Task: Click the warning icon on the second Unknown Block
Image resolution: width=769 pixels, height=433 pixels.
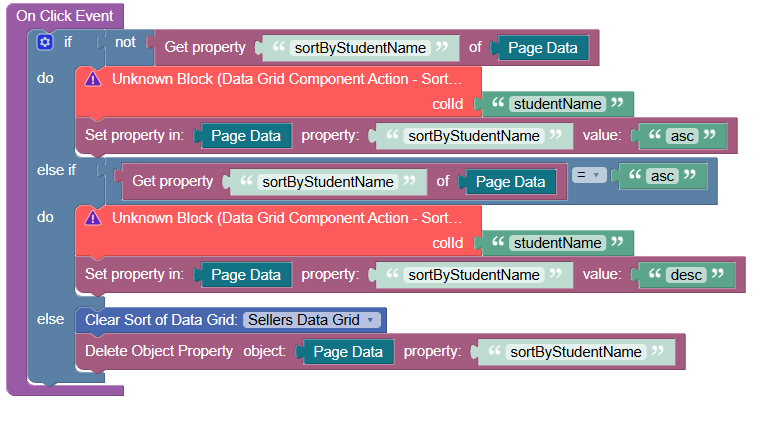Action: [93, 217]
